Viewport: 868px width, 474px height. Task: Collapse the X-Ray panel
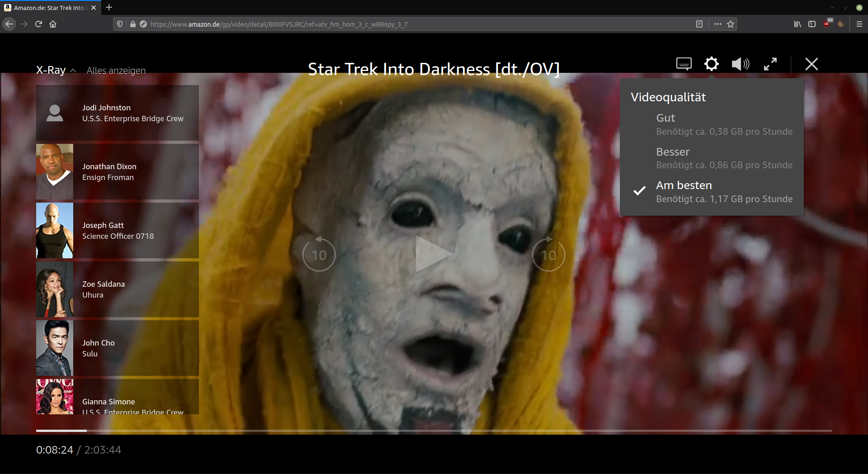(x=56, y=70)
